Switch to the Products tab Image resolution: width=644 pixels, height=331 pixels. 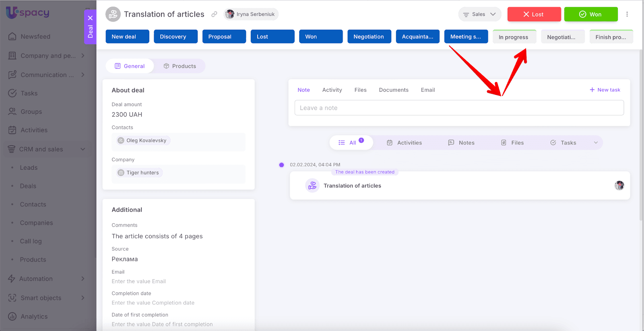click(180, 66)
